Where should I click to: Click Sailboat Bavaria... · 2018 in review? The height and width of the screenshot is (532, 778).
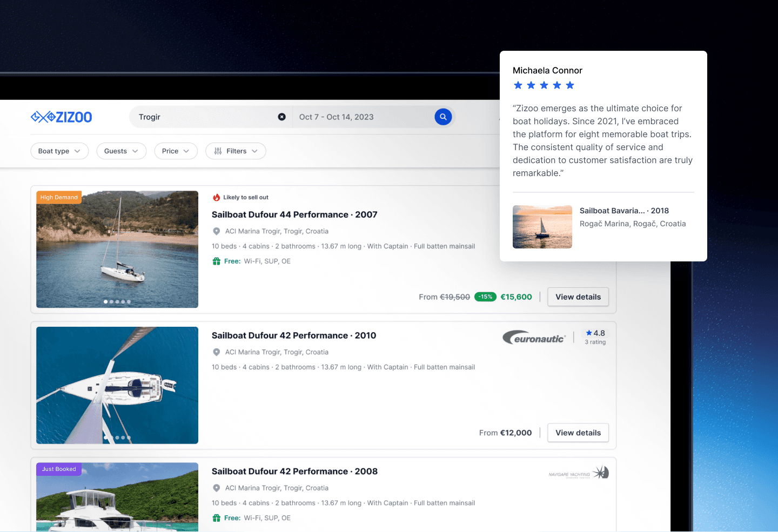coord(624,211)
